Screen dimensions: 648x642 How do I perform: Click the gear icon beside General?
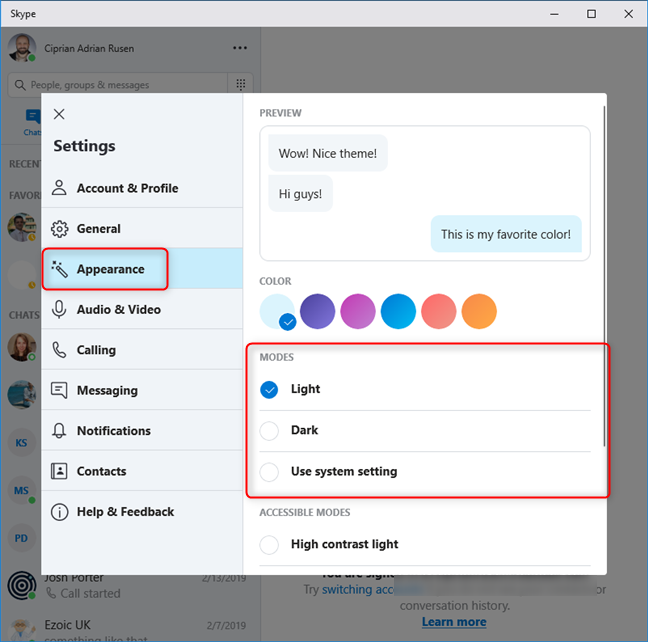click(60, 229)
